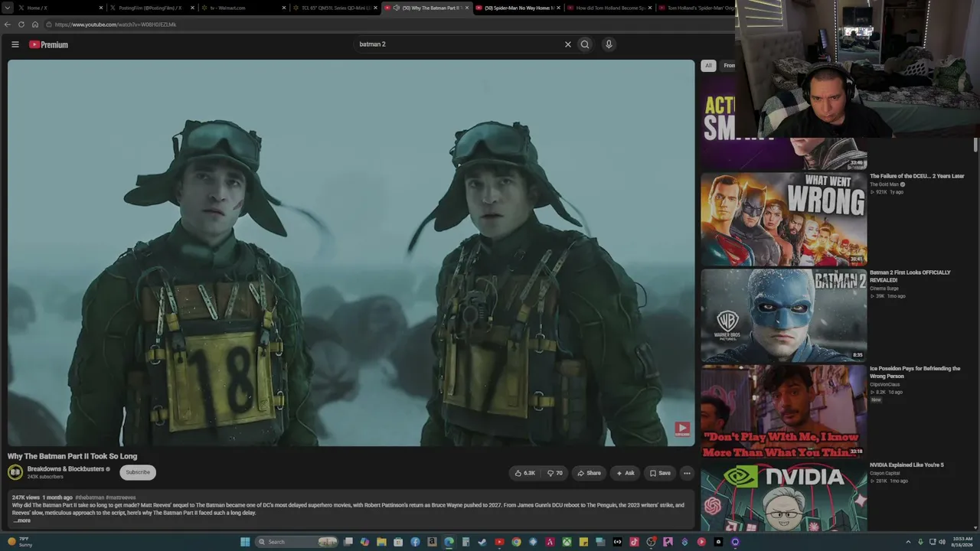Dislike the video showing 70 dislikes

click(x=555, y=473)
